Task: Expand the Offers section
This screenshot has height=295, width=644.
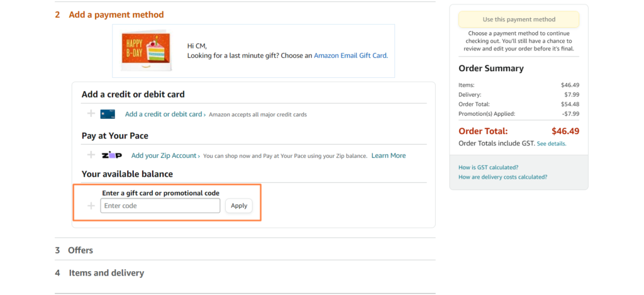Action: click(80, 250)
